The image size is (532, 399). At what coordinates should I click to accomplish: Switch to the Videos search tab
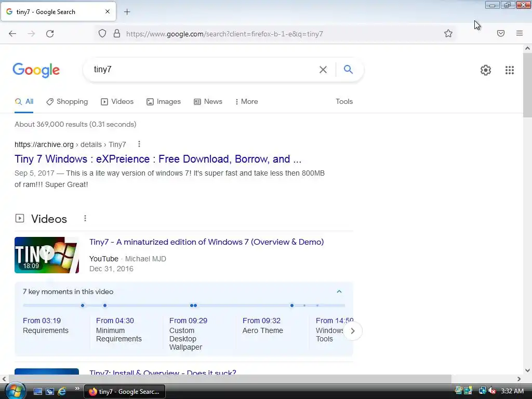coord(117,101)
